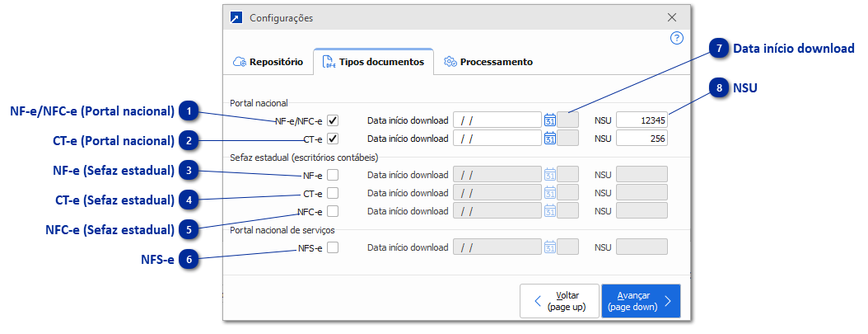Screen dimensions: 868x334
Task: Click NSU field containing 256
Action: [x=642, y=138]
